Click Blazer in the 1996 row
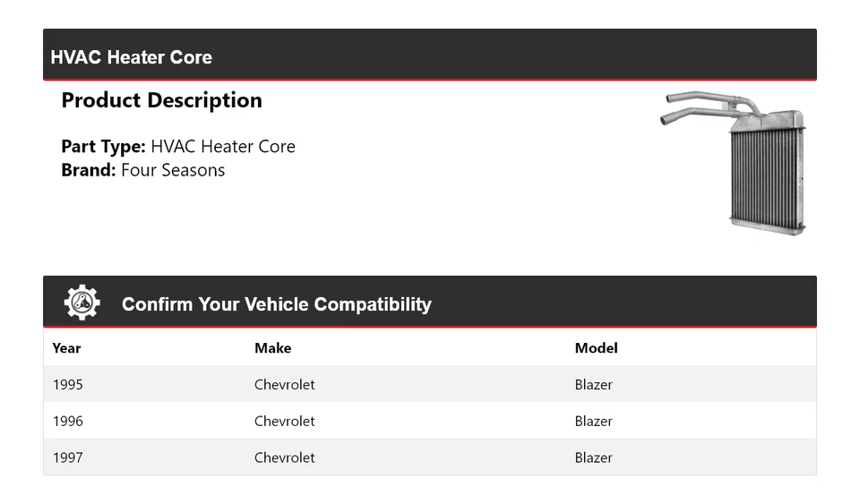 pos(593,421)
